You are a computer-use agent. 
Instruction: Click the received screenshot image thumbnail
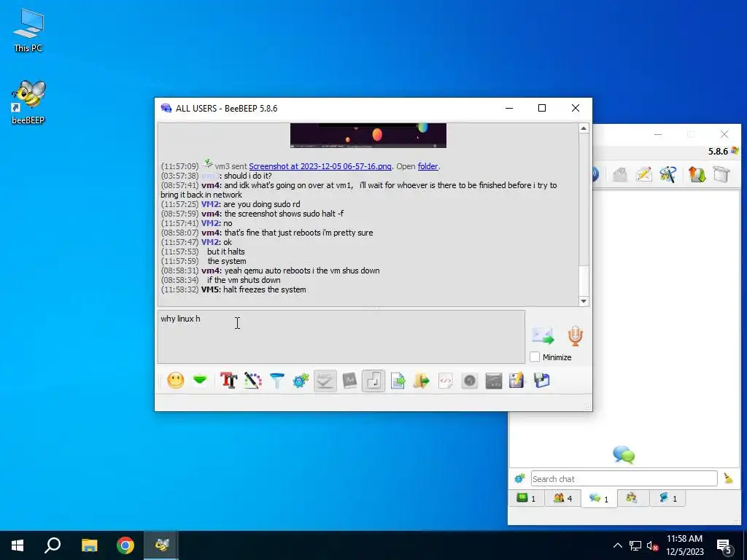(368, 135)
